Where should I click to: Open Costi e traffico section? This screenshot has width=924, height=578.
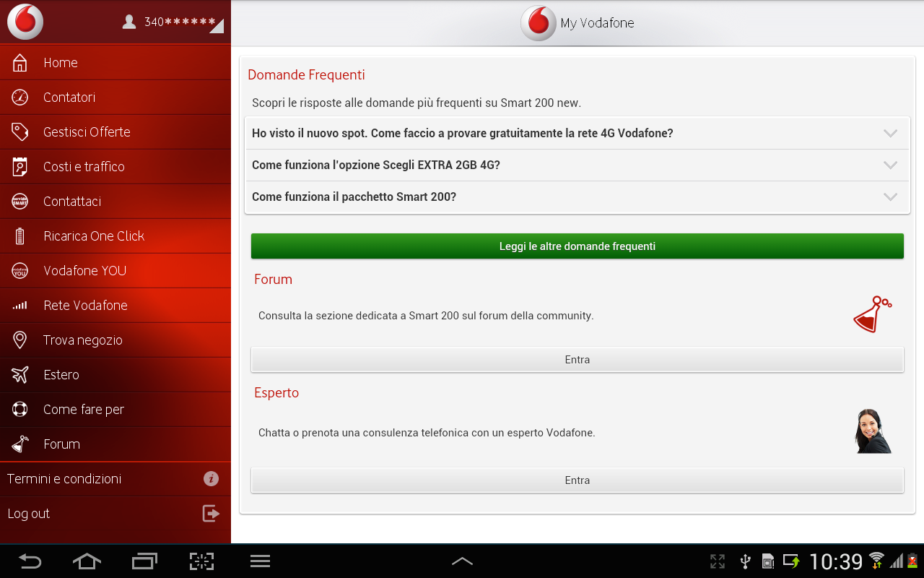(115, 167)
